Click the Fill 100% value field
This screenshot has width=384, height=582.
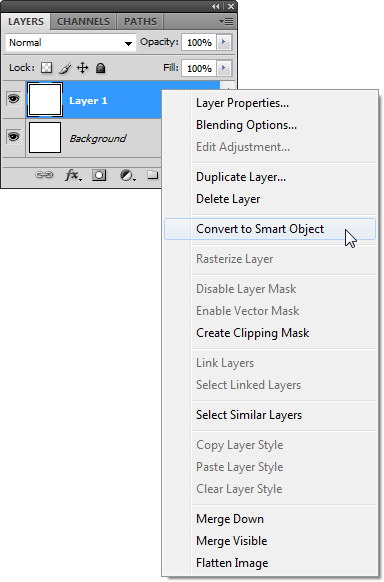click(199, 68)
